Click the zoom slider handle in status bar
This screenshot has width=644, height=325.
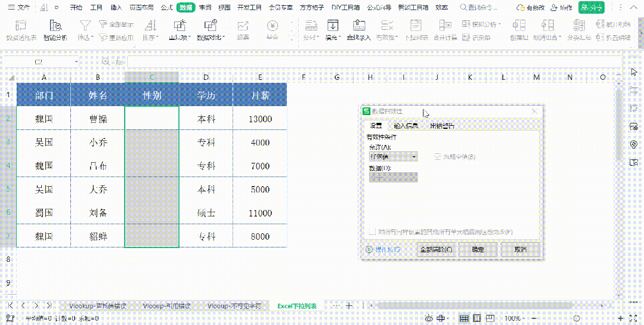(577, 318)
